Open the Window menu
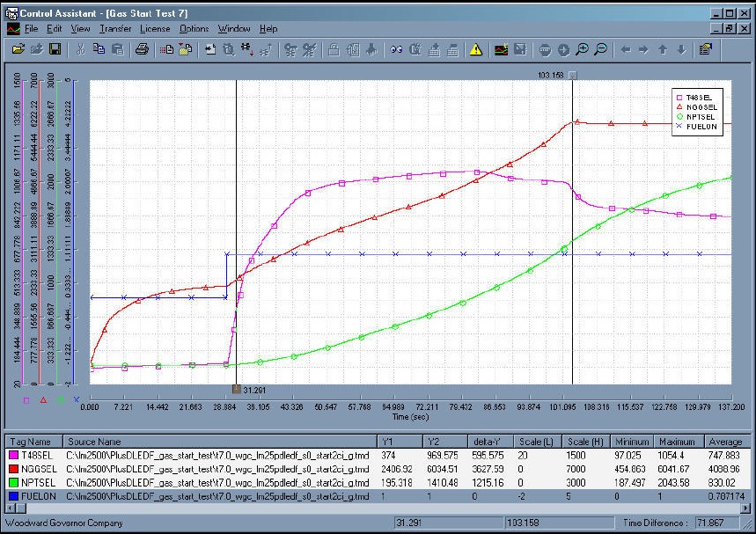 [234, 29]
